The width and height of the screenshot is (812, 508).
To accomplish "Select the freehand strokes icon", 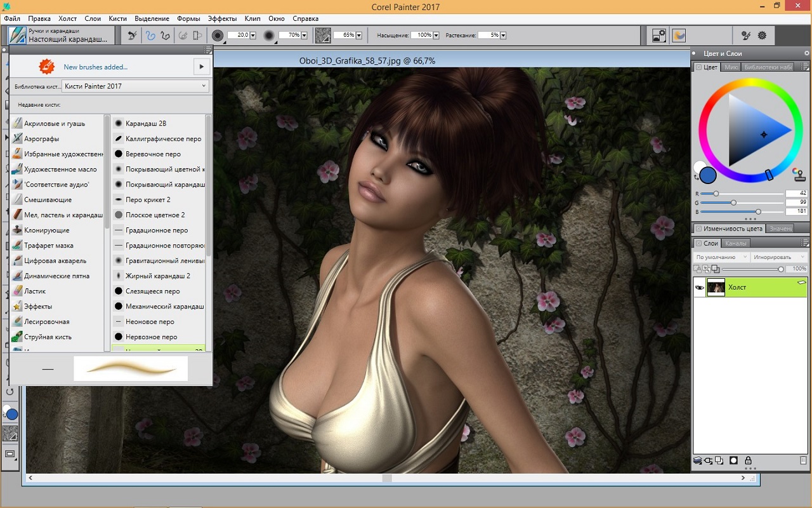I will (x=151, y=36).
